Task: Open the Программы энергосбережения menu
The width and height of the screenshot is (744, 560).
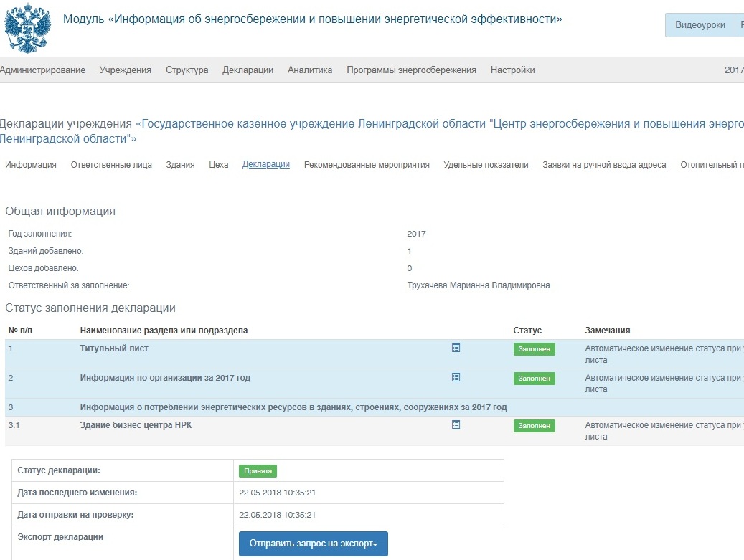Action: (411, 70)
